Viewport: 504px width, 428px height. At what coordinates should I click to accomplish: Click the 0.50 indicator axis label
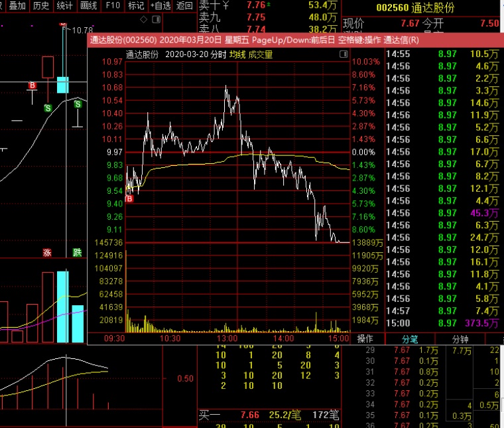pyautogui.click(x=186, y=378)
